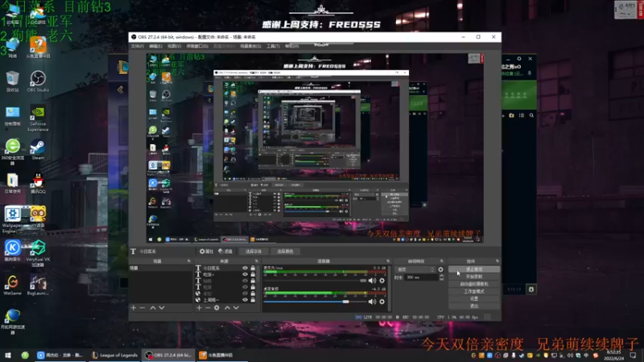The height and width of the screenshot is (362, 644).
Task: Undock the 控件 panel via header icon
Action: click(x=497, y=261)
